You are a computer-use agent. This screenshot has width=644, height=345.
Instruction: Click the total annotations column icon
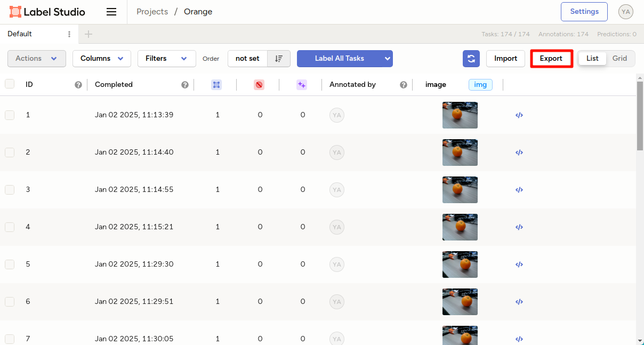216,85
